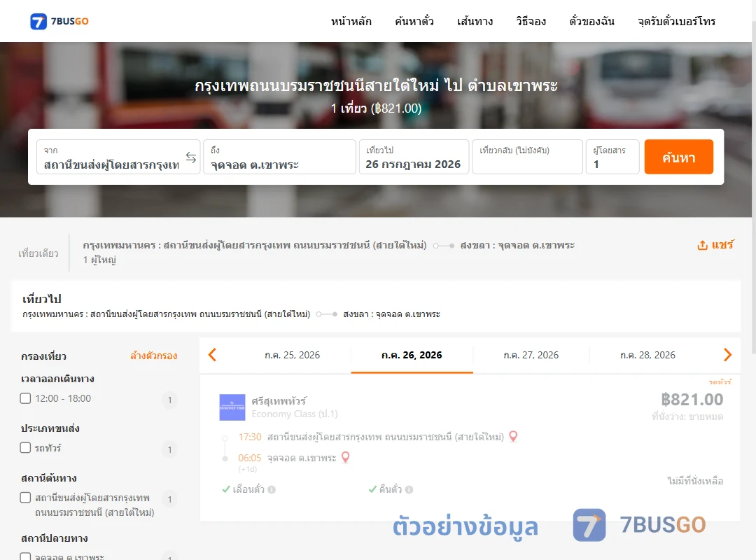756x560 pixels.
Task: Click the Economy Class (ป.1) label
Action: click(295, 414)
